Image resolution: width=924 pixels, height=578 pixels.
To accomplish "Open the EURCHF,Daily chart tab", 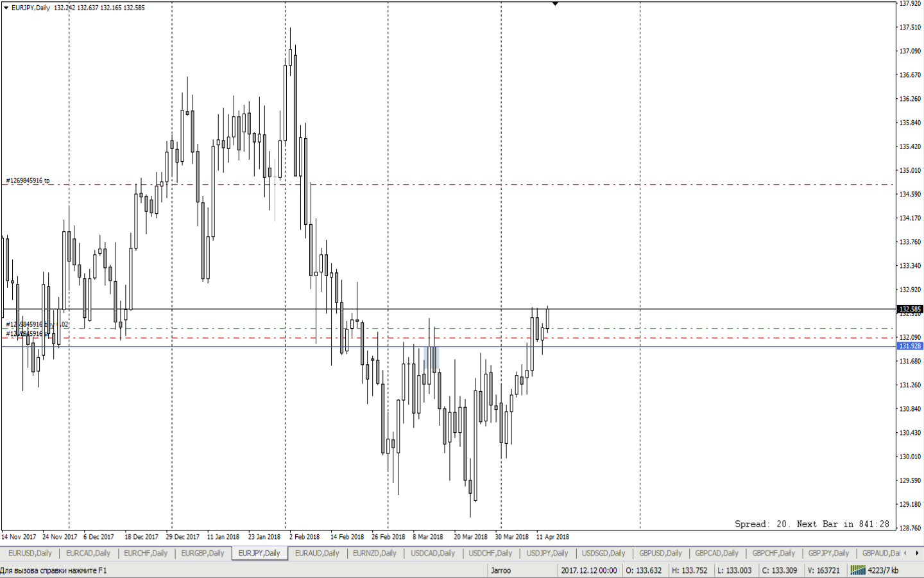I will [146, 553].
